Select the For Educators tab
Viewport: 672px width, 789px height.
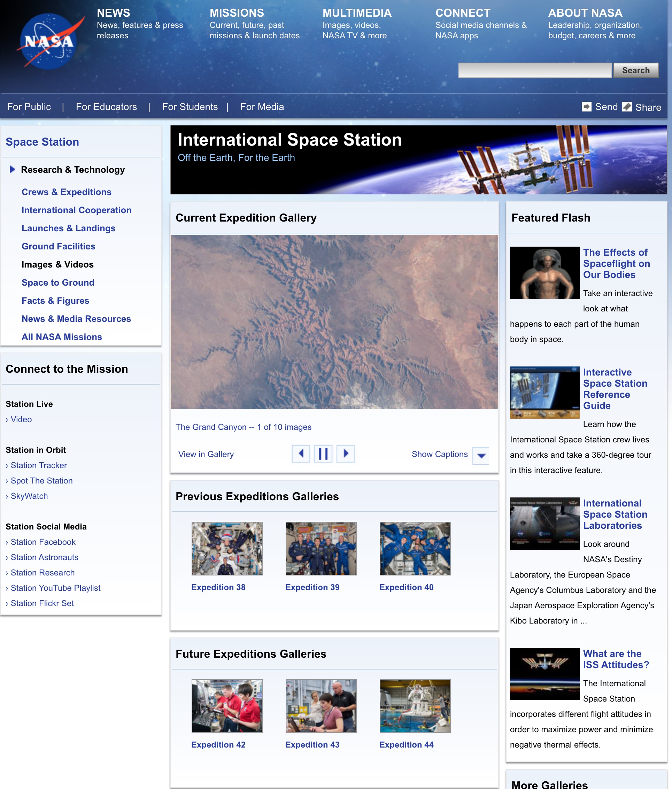pos(106,107)
